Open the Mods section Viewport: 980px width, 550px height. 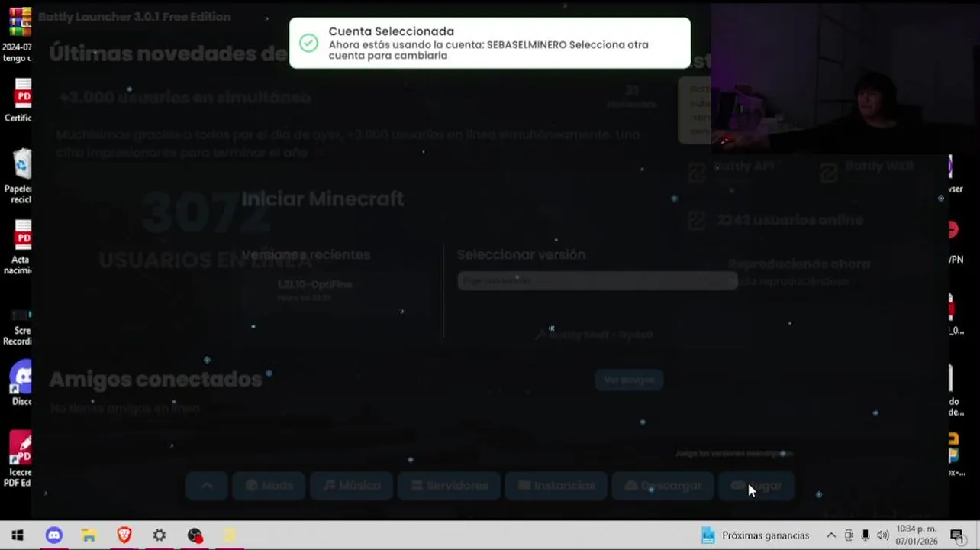click(269, 486)
